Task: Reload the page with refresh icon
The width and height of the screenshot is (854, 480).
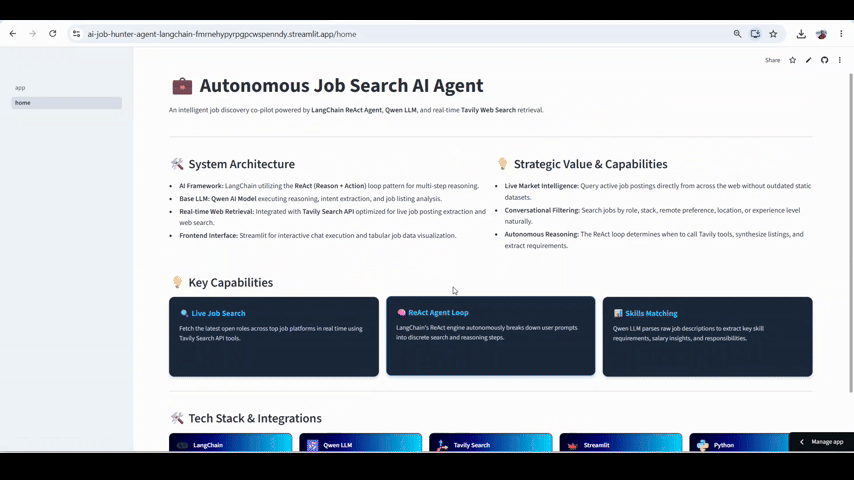Action: pos(52,34)
